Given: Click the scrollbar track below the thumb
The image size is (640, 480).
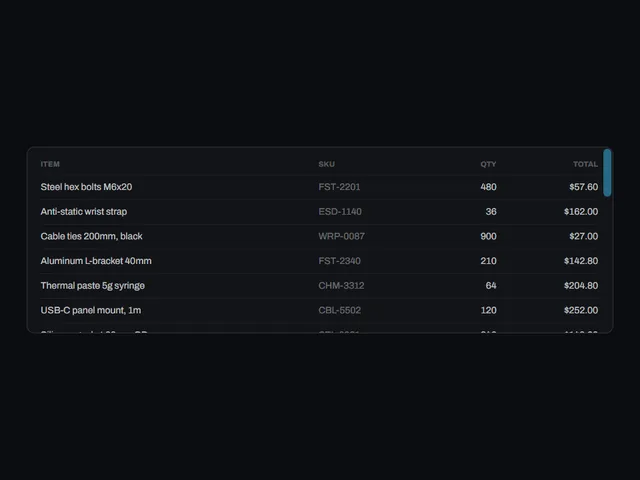Looking at the screenshot, I should (x=607, y=264).
